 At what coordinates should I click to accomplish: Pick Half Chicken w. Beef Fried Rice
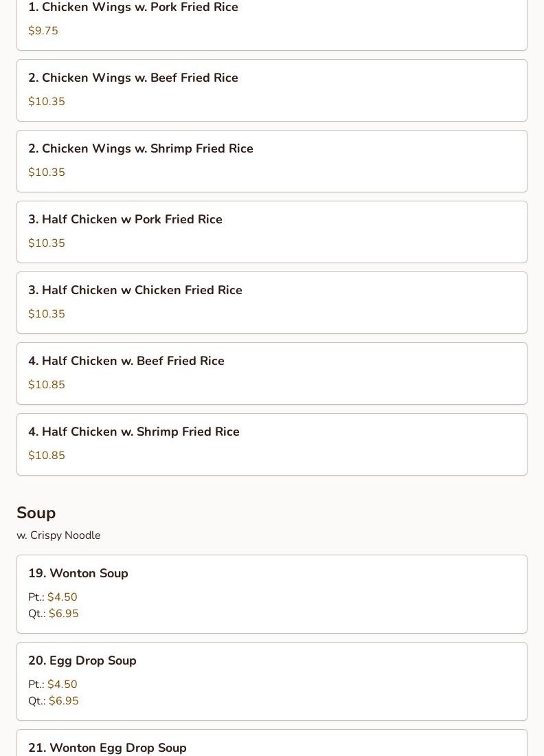click(272, 374)
